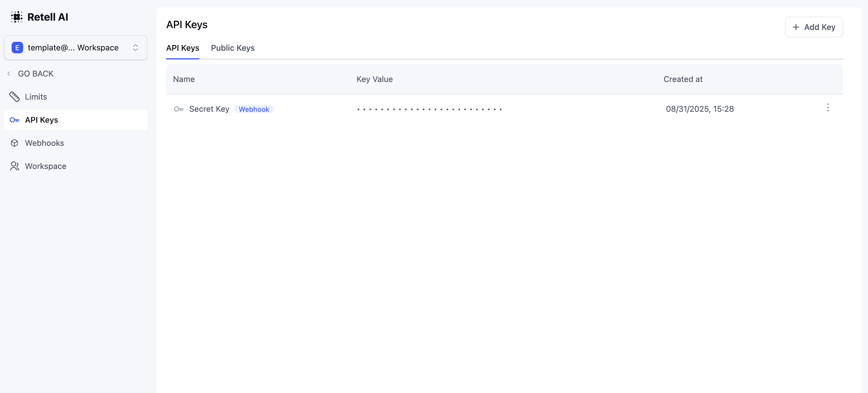This screenshot has width=868, height=393.
Task: Click the key icon beside Secret Key row
Action: click(178, 109)
